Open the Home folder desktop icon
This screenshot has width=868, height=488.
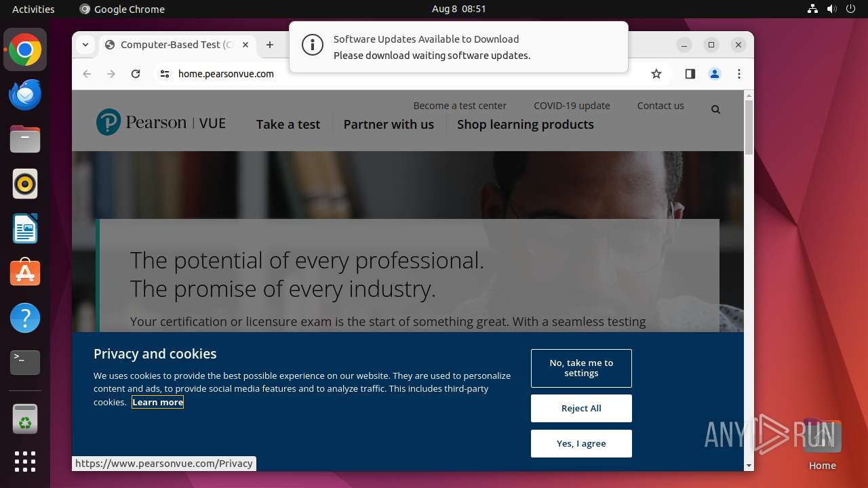click(x=822, y=445)
